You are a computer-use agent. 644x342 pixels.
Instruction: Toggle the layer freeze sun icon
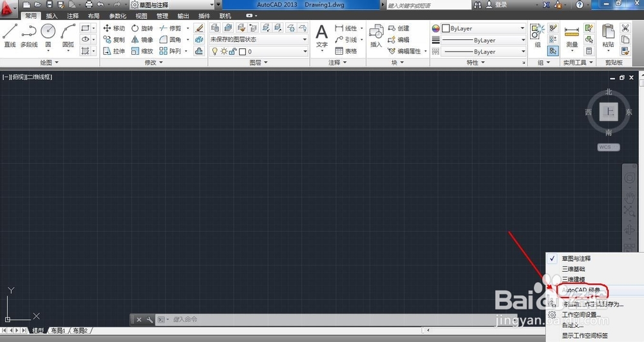point(224,52)
